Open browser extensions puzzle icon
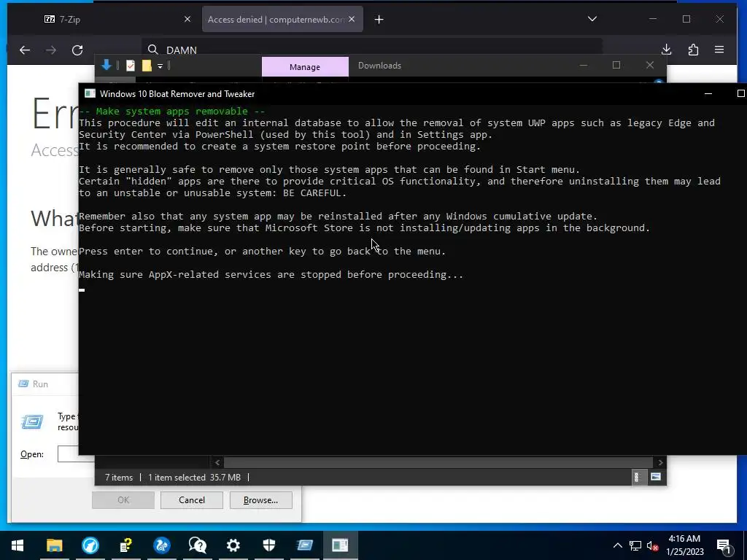Viewport: 747px width, 560px height. [x=693, y=50]
